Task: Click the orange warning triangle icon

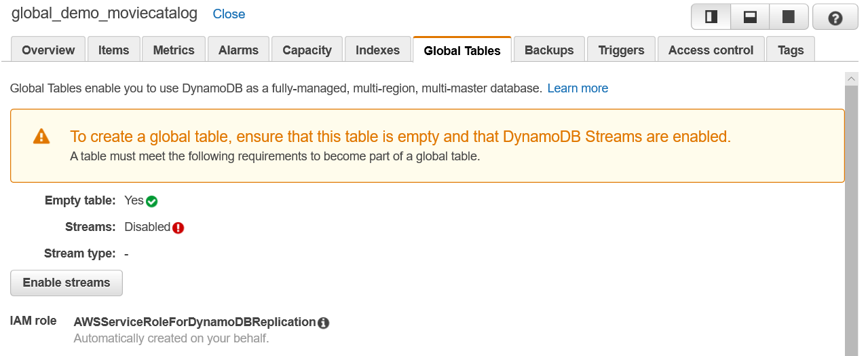Action: point(41,137)
